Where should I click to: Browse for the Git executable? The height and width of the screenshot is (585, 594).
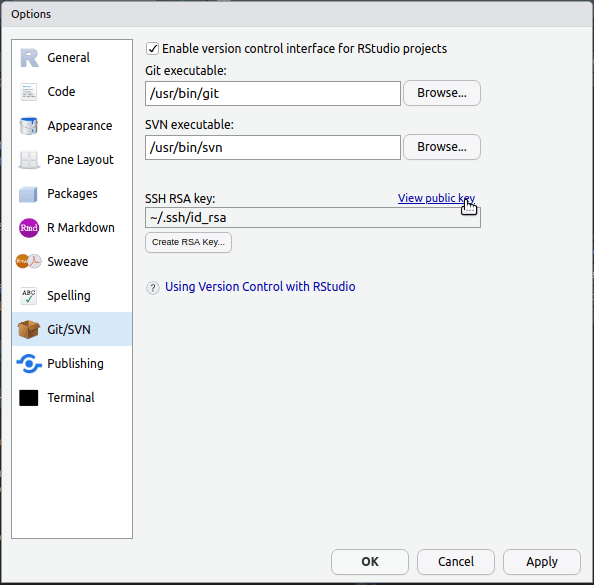(x=442, y=93)
